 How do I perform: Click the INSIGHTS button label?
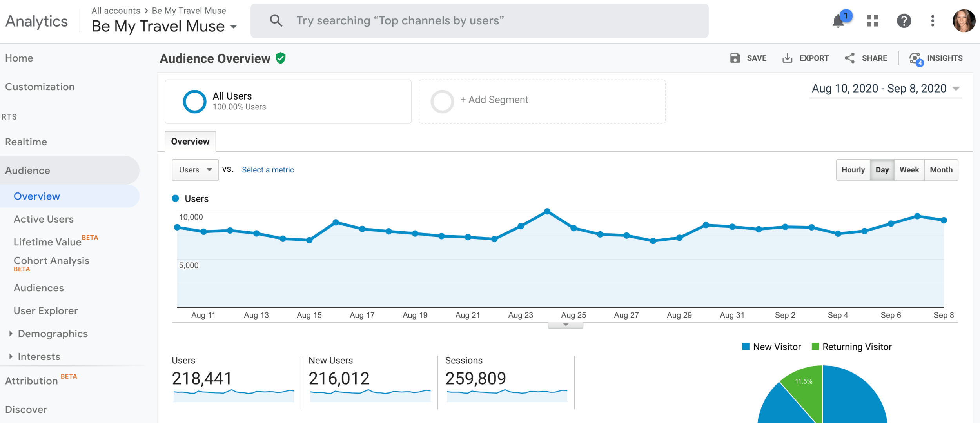point(945,58)
